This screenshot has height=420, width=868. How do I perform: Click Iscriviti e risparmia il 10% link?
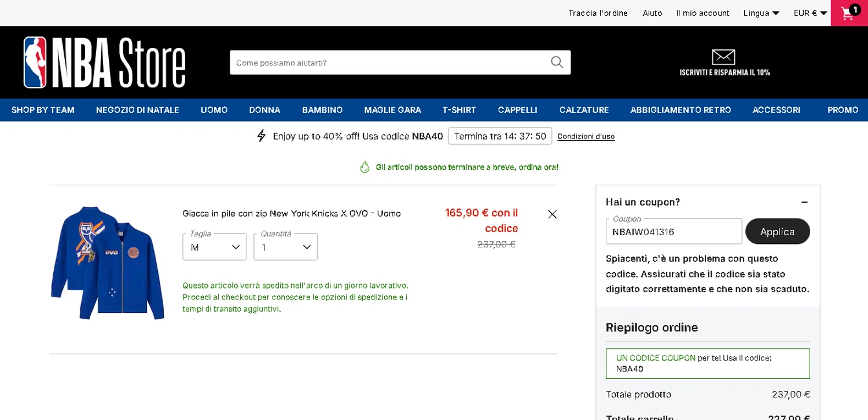point(724,72)
